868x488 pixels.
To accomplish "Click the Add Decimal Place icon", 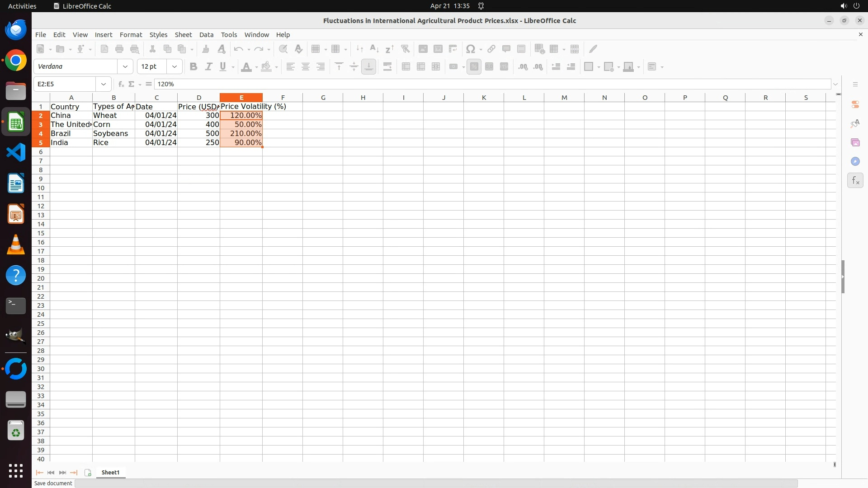I will pos(523,67).
